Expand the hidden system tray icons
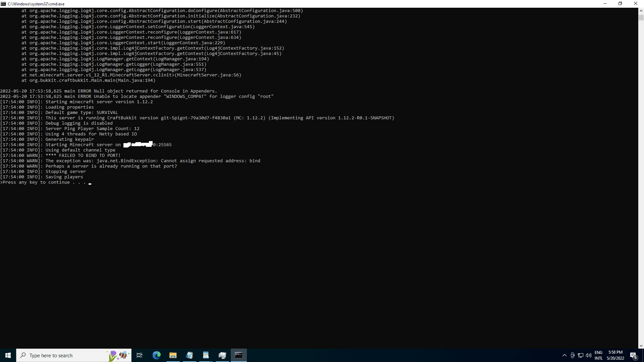 pyautogui.click(x=564, y=355)
